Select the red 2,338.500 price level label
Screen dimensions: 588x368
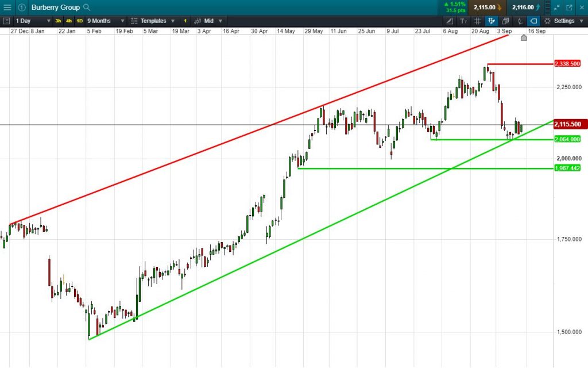point(567,64)
